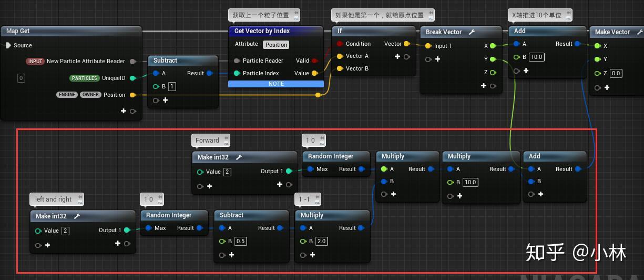Click the INPUT tag on Map Get
The width and height of the screenshot is (644, 280).
coord(35,61)
